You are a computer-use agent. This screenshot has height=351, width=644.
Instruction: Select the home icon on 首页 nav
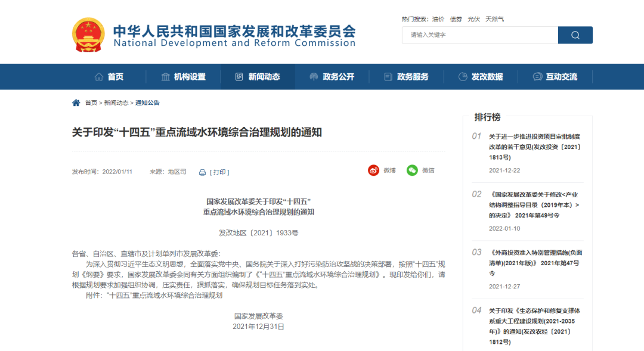[x=98, y=76]
